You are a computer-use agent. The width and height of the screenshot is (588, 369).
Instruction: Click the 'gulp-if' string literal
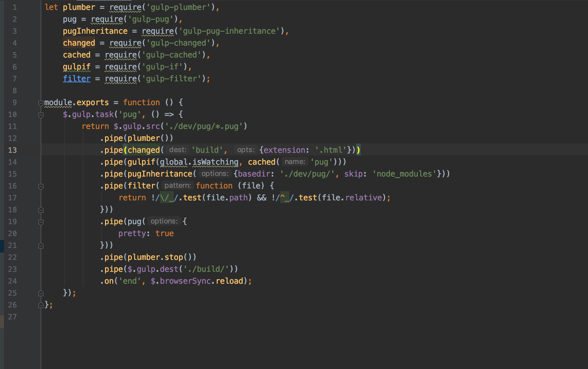pyautogui.click(x=162, y=67)
